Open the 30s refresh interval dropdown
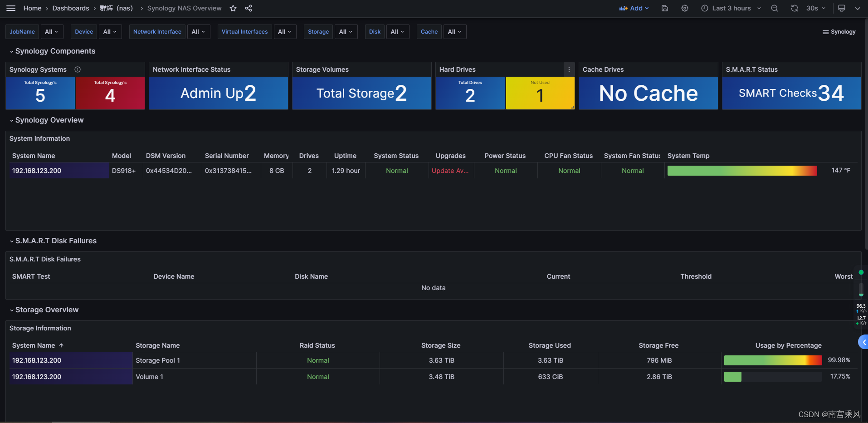The width and height of the screenshot is (868, 423). coord(815,8)
